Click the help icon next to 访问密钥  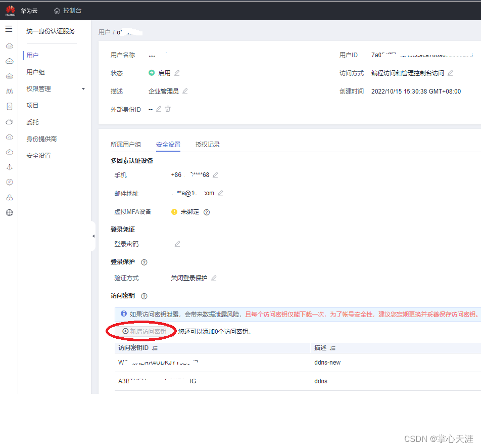click(144, 296)
